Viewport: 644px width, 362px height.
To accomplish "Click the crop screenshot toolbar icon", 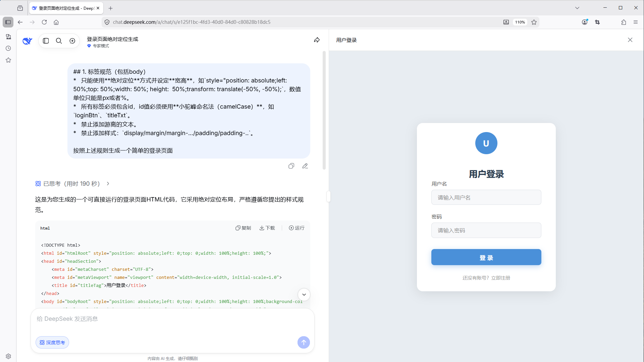I will [x=597, y=22].
